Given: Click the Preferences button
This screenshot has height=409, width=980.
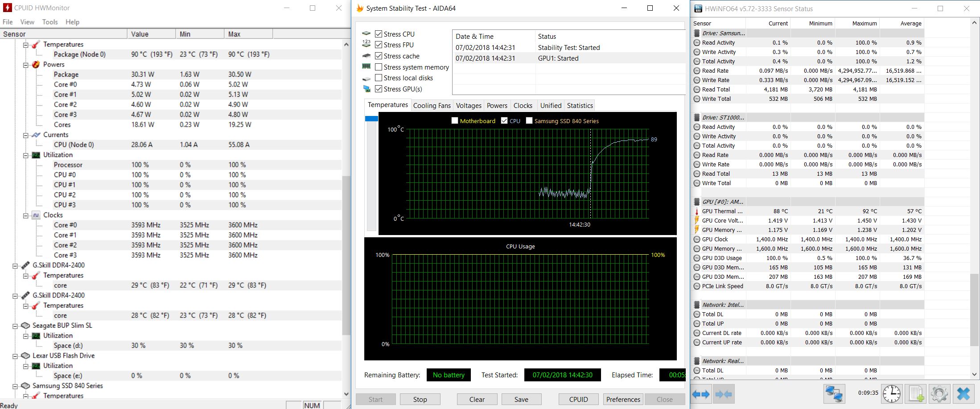Looking at the screenshot, I should 623,399.
